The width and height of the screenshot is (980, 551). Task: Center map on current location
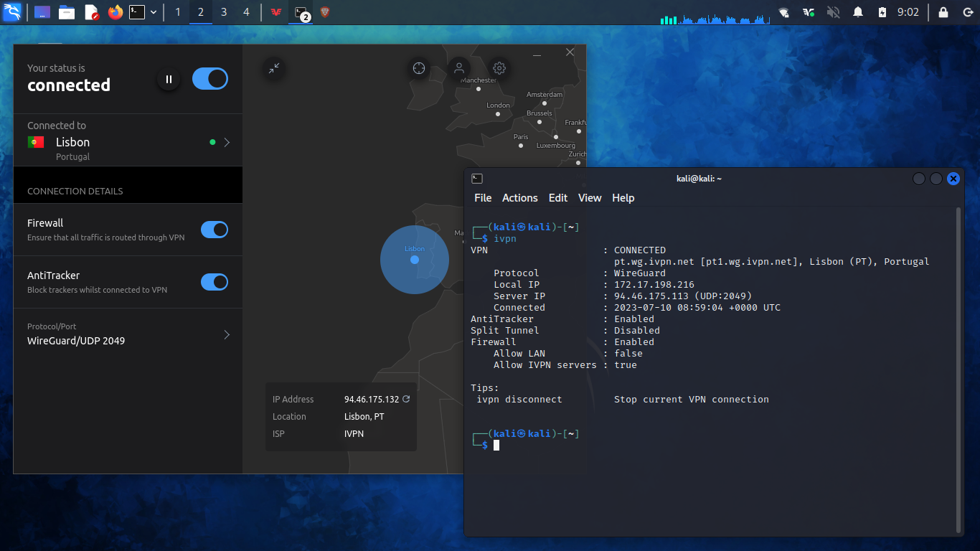click(x=419, y=69)
